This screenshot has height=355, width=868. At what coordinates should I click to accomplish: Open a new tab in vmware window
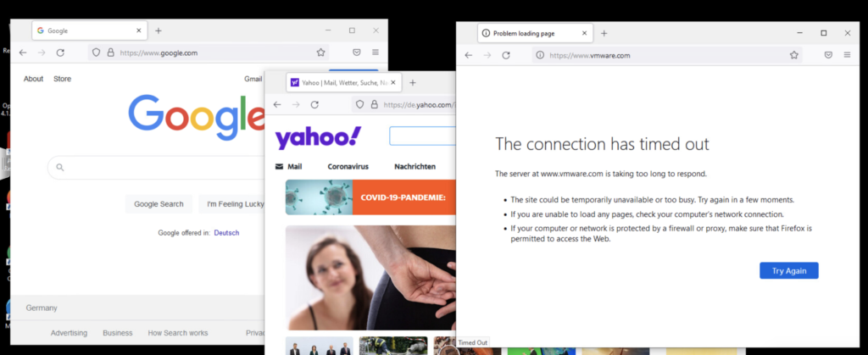point(604,33)
